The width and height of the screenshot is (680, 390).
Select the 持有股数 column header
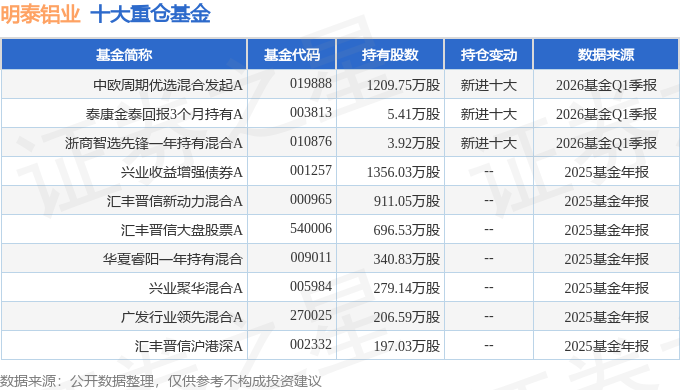point(390,55)
